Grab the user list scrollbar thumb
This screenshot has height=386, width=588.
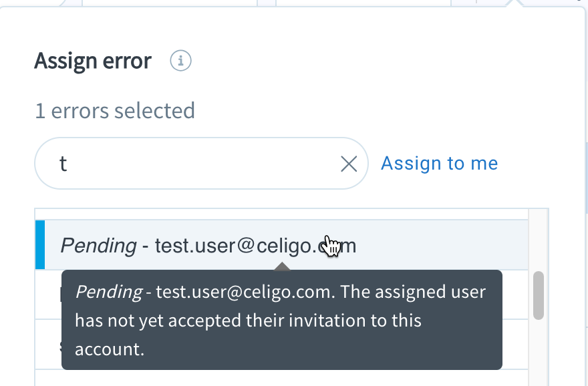[539, 295]
